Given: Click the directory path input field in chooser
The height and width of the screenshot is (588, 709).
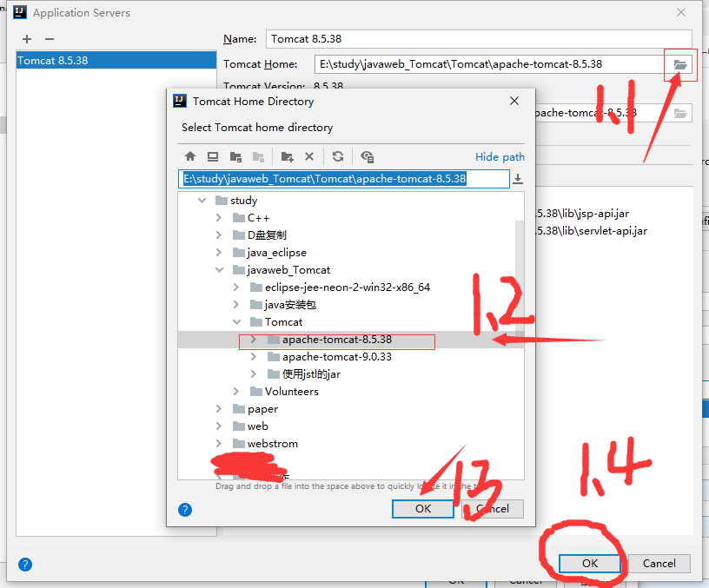Looking at the screenshot, I should [x=344, y=179].
